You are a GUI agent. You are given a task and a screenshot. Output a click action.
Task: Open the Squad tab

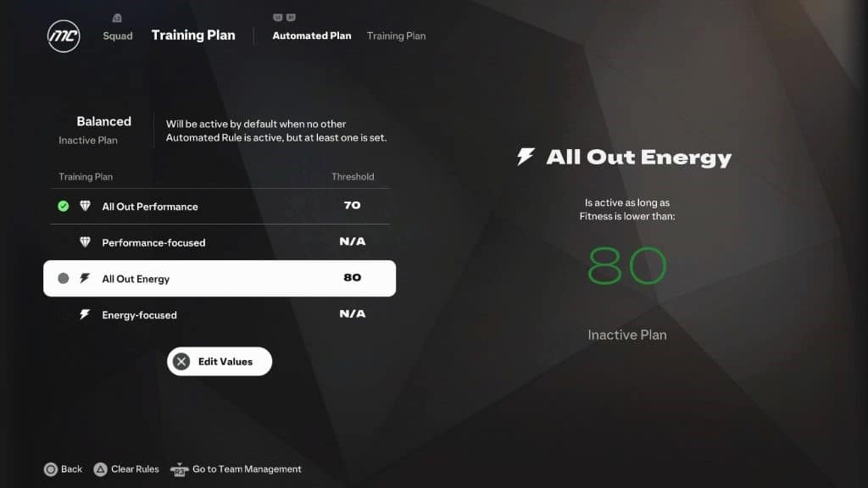[117, 36]
